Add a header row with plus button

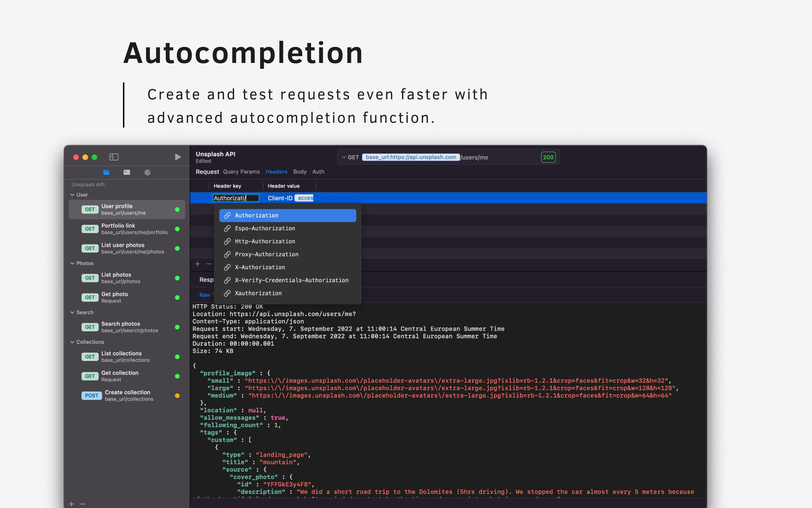coord(198,264)
